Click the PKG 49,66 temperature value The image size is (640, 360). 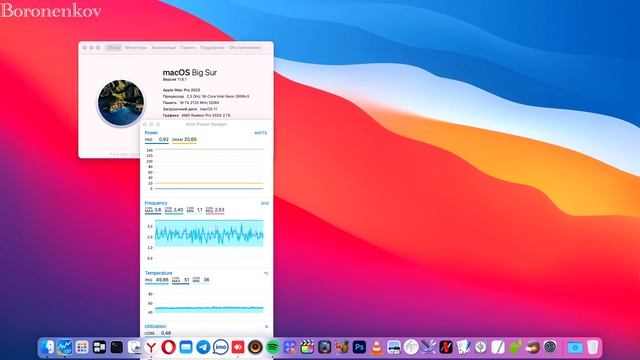point(157,280)
